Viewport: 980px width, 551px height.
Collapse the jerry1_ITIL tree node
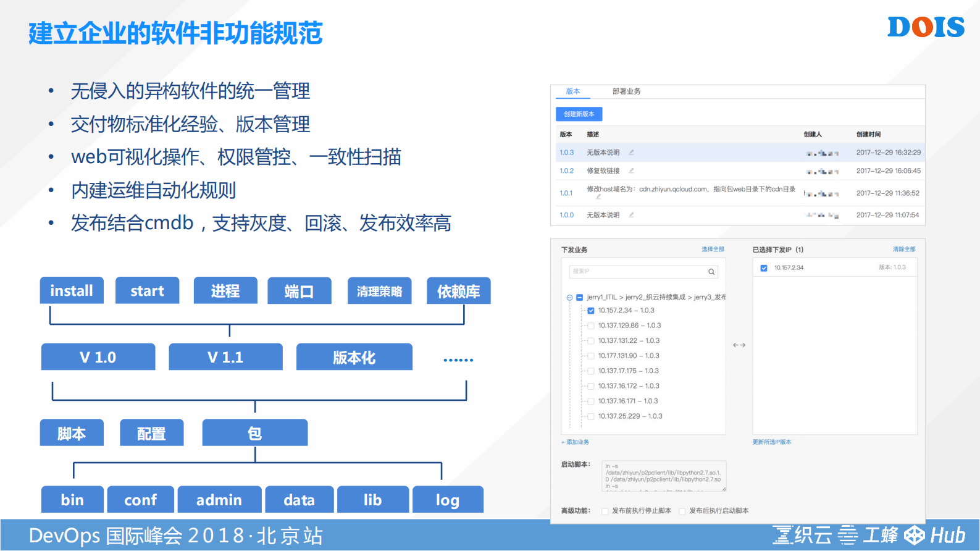(569, 297)
